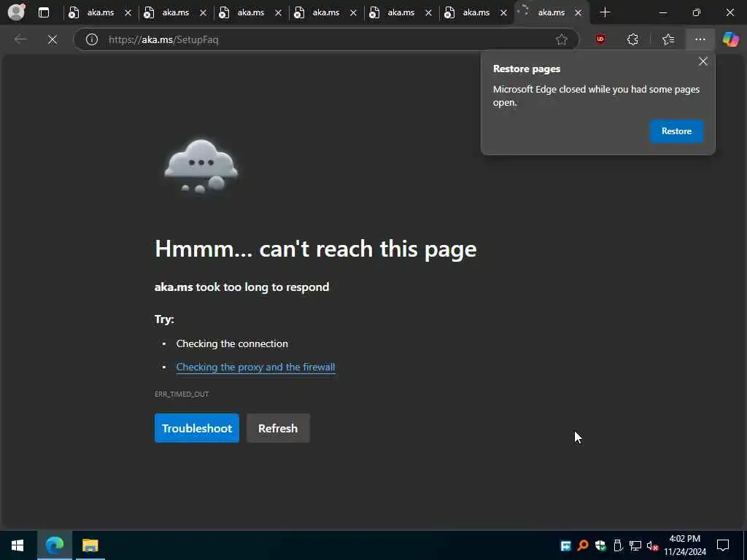
Task: Stop loading the page with the X button
Action: tap(53, 39)
